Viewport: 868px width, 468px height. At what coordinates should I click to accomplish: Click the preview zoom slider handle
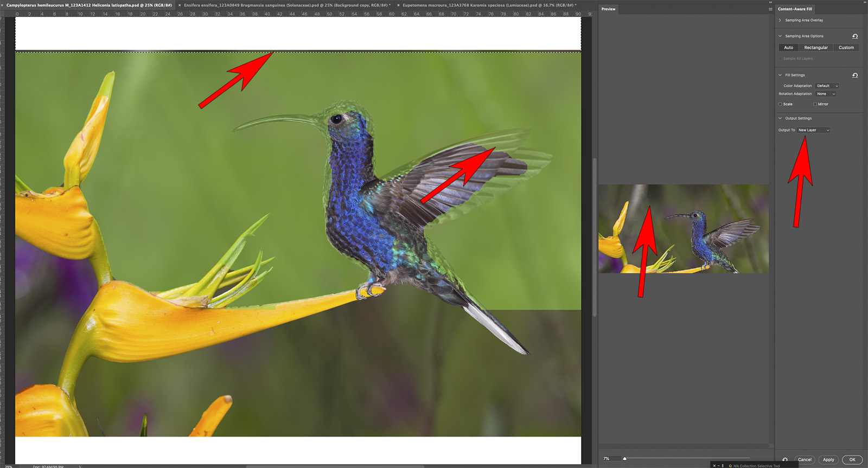tap(624, 459)
